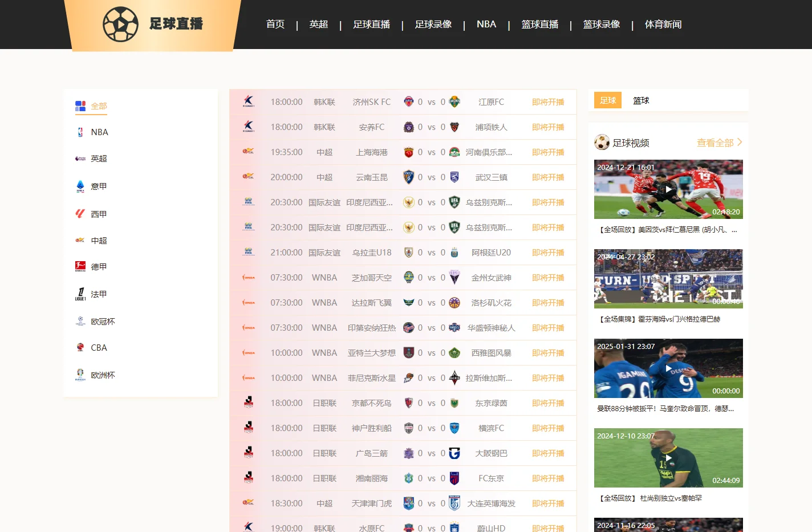Go to 足球录像 in top navigation
This screenshot has width=812, height=532.
coord(433,25)
